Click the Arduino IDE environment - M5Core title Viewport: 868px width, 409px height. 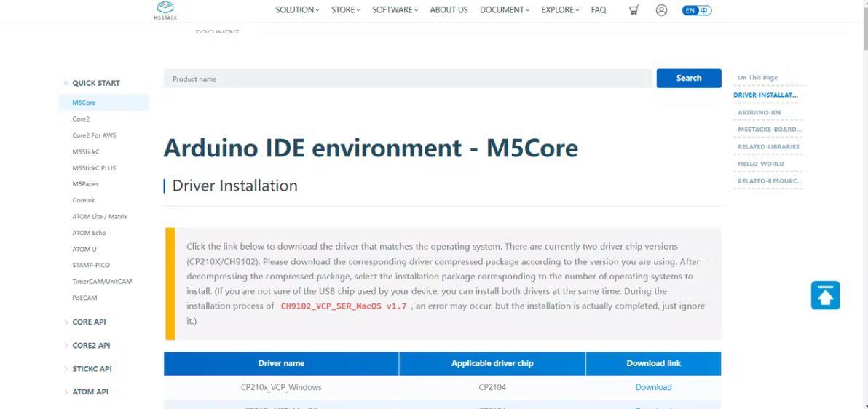pyautogui.click(x=371, y=148)
